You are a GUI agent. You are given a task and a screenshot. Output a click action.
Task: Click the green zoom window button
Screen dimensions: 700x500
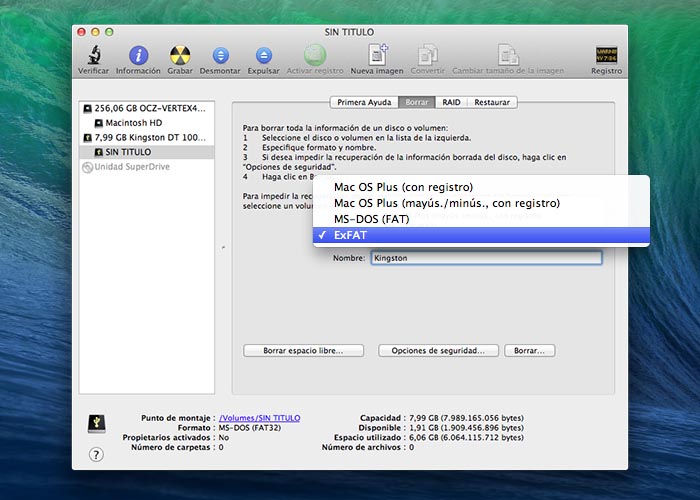(x=109, y=32)
